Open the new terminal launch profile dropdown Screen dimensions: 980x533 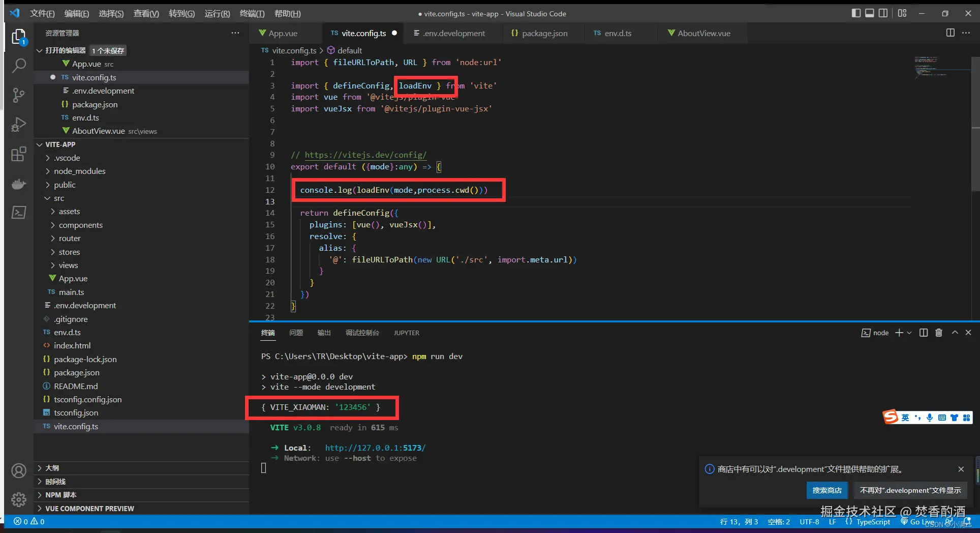909,333
